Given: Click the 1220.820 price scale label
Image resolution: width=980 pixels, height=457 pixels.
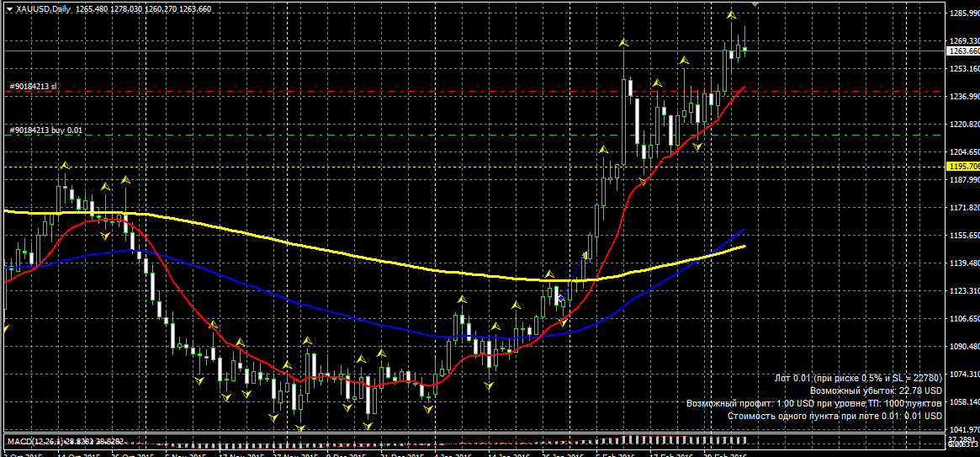Looking at the screenshot, I should [x=964, y=124].
